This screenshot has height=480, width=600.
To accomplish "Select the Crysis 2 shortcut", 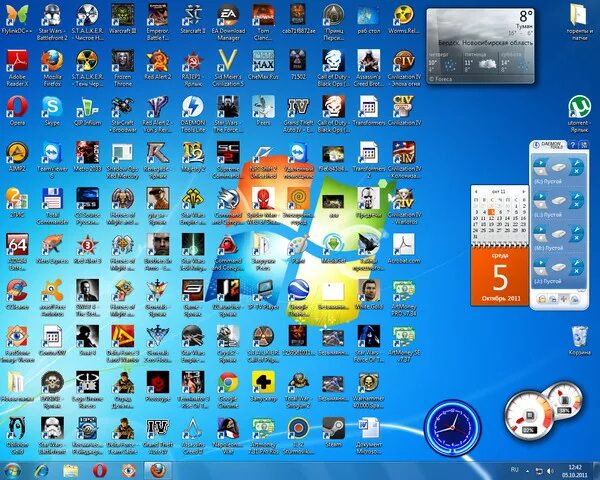I will (x=228, y=344).
